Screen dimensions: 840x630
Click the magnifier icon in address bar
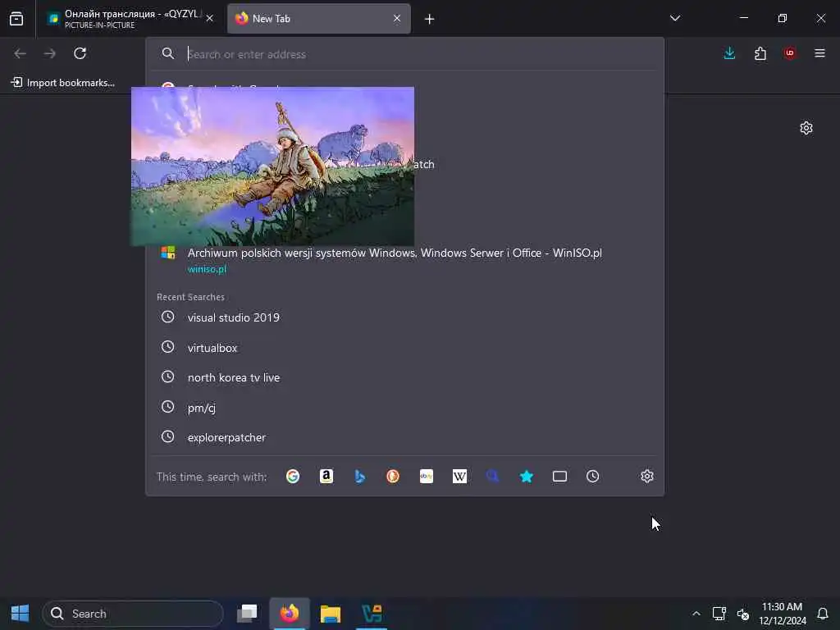[167, 53]
